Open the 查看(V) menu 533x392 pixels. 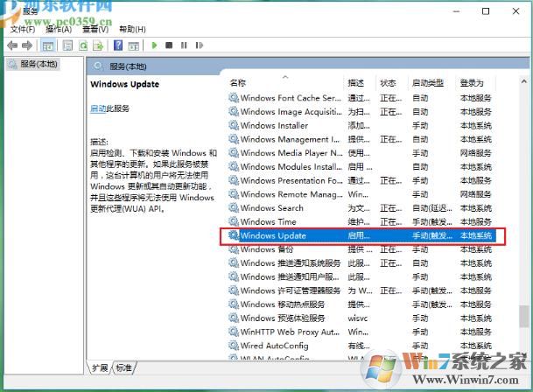(x=95, y=29)
